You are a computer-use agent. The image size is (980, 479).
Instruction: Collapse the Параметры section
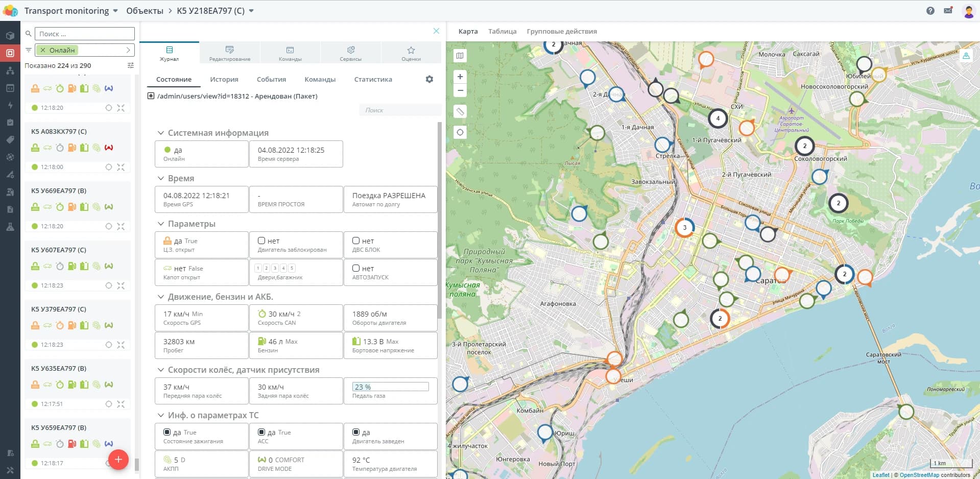(161, 224)
